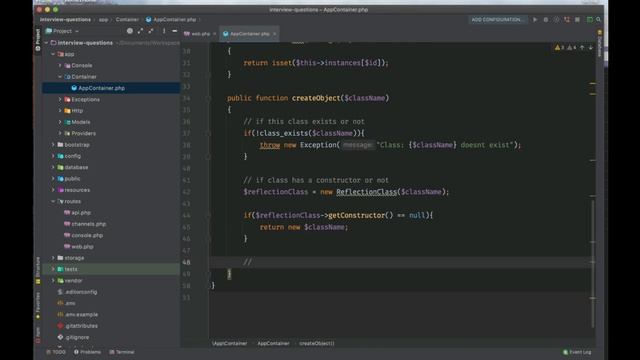Click the green layout icon beside search
The height and width of the screenshot is (360, 640).
pos(589,20)
